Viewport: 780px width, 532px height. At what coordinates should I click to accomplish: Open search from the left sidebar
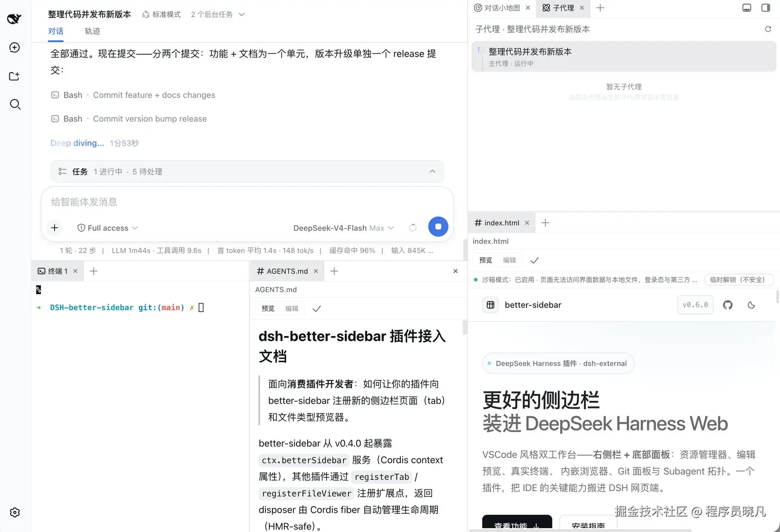click(15, 104)
